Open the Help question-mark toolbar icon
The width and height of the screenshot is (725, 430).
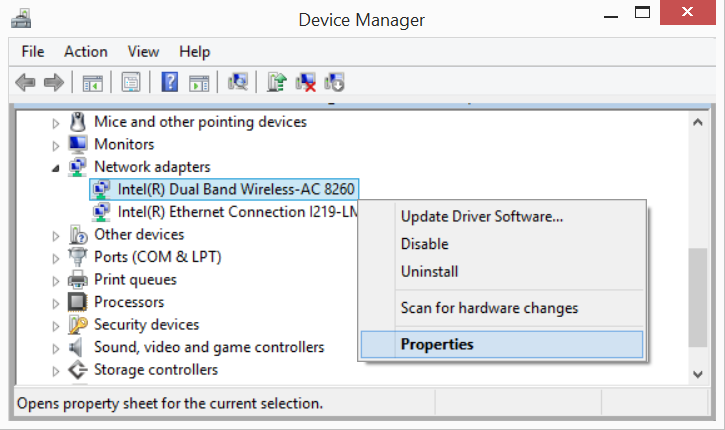(170, 83)
